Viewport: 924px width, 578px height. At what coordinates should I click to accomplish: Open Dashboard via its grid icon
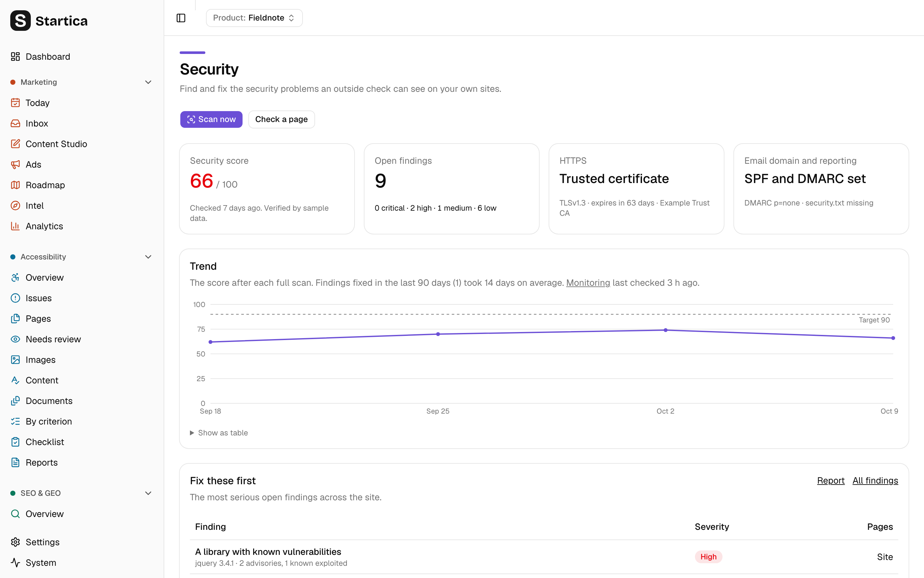point(15,57)
